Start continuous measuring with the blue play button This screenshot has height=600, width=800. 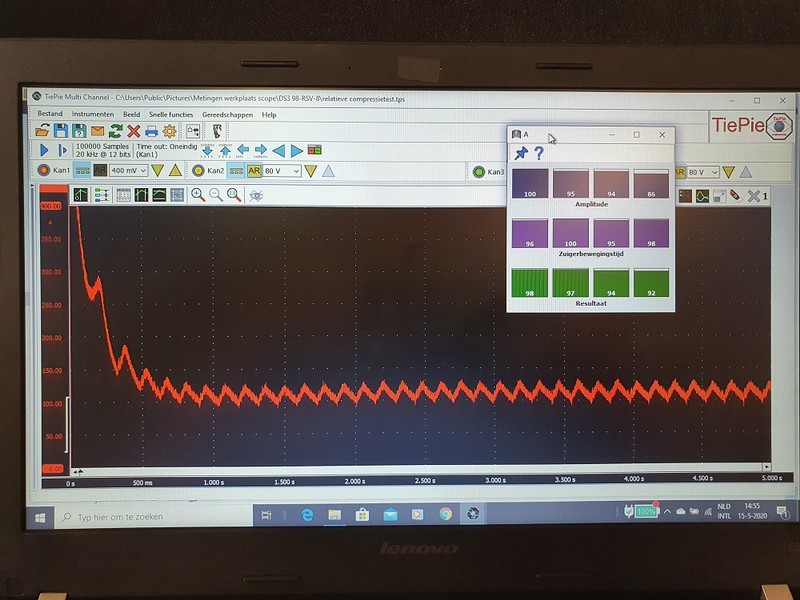click(44, 150)
